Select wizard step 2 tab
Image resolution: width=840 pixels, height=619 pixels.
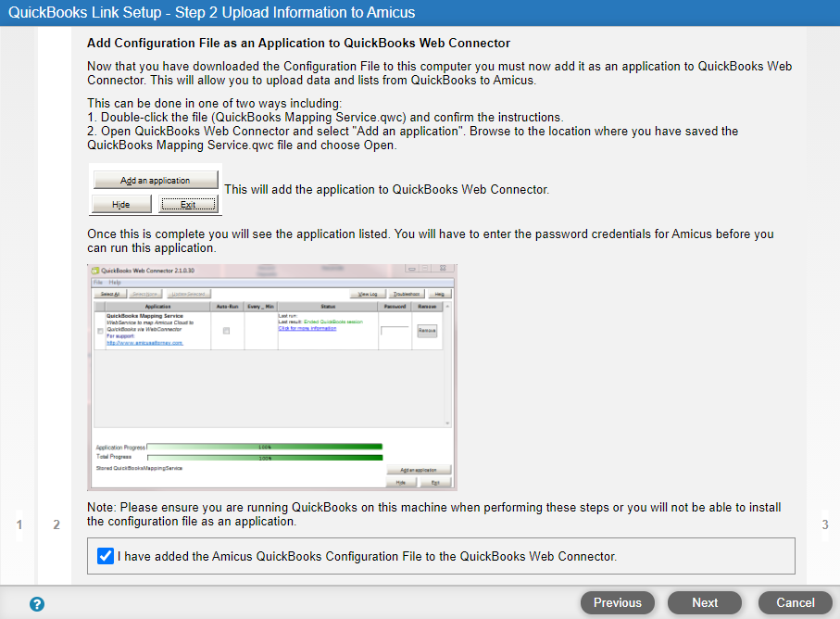(x=56, y=524)
